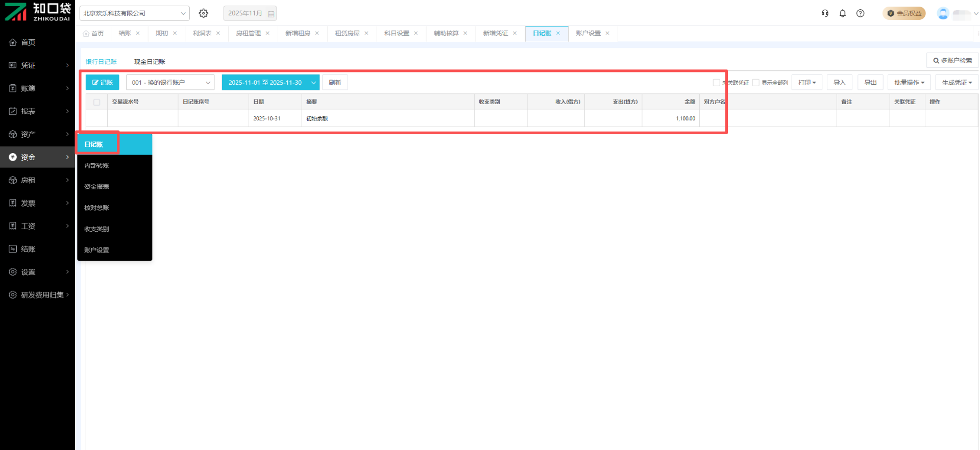
Task: Open the notifications bell
Action: pos(843,13)
